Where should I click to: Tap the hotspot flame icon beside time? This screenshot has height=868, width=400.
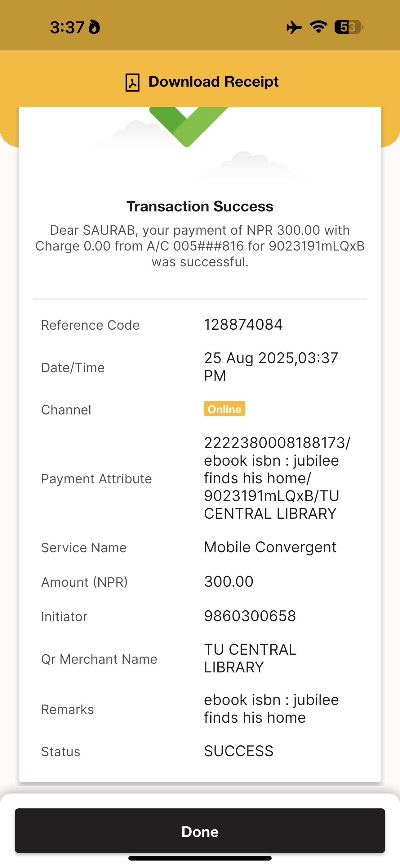tap(94, 27)
